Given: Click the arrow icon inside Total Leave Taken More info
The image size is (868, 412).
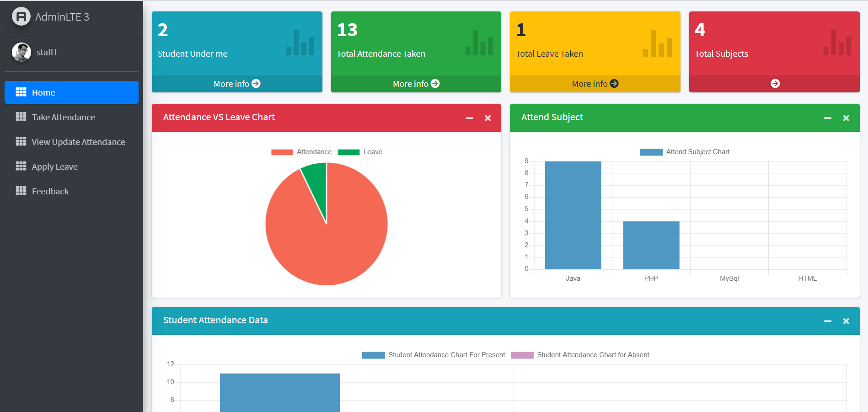Looking at the screenshot, I should click(x=615, y=84).
